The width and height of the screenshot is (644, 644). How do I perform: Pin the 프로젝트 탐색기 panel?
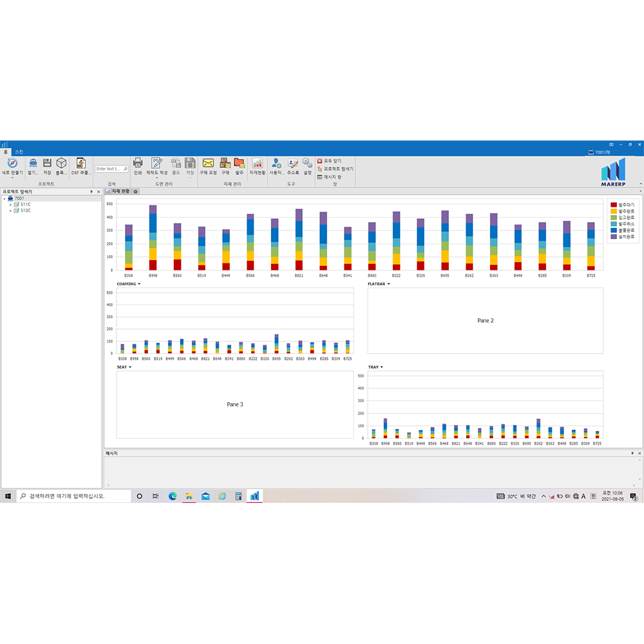tap(91, 192)
